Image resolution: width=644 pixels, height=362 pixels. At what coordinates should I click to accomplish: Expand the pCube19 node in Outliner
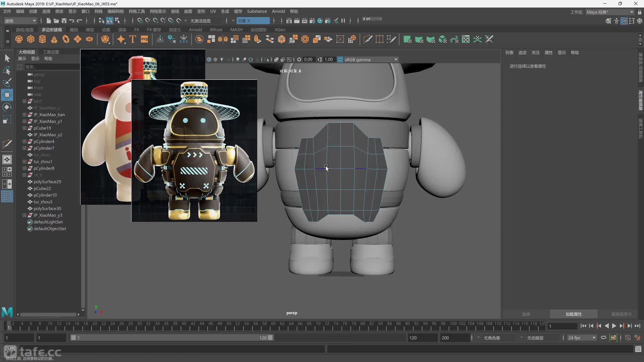(x=24, y=128)
